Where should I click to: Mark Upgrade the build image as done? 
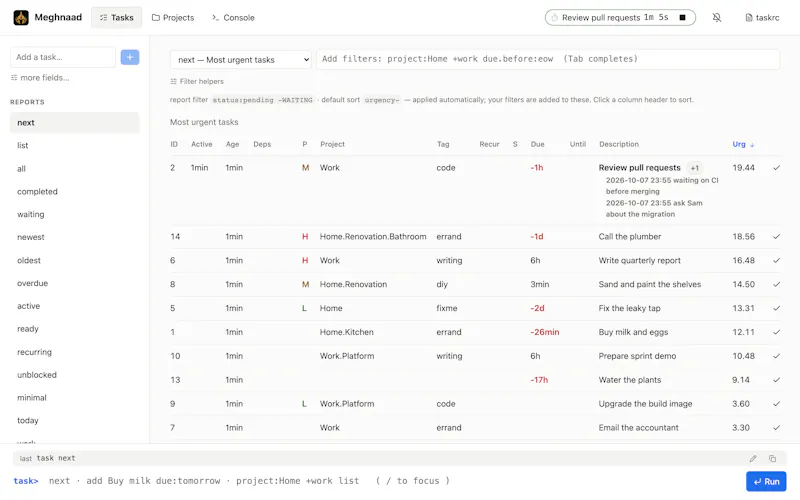tap(776, 404)
